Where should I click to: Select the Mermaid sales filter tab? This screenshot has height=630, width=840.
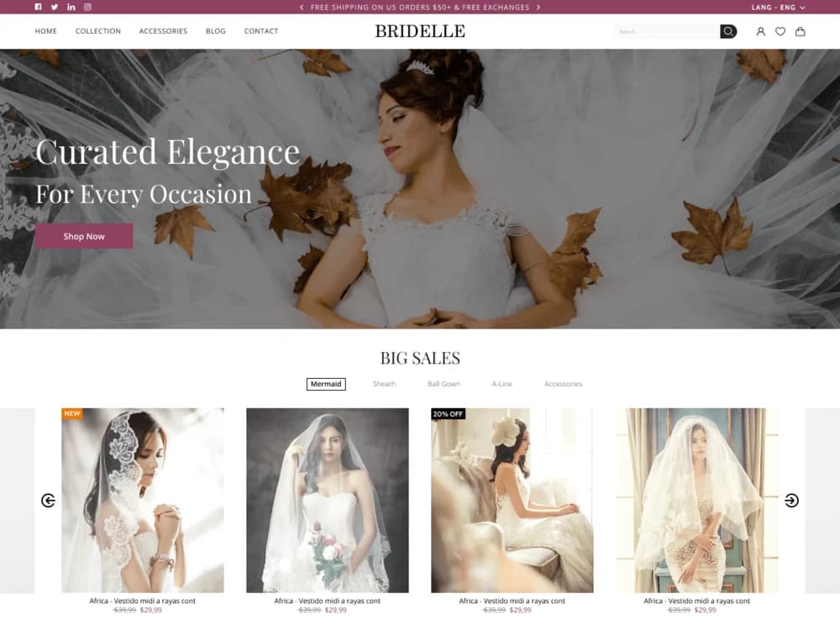(326, 384)
